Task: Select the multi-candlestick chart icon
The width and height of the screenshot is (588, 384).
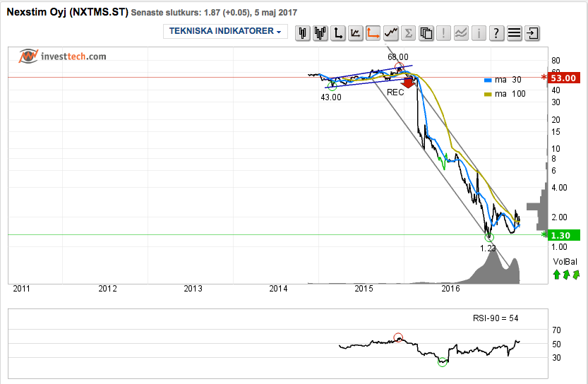Action: [320, 33]
